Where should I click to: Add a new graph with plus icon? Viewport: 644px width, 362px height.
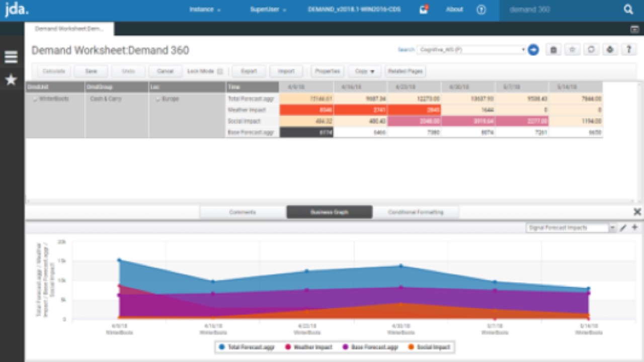pos(634,228)
